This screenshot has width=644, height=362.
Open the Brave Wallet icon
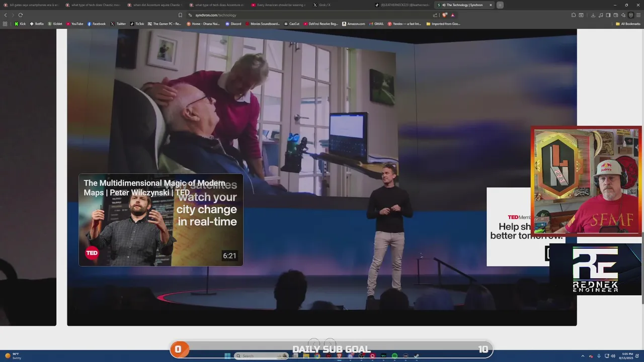(x=616, y=15)
